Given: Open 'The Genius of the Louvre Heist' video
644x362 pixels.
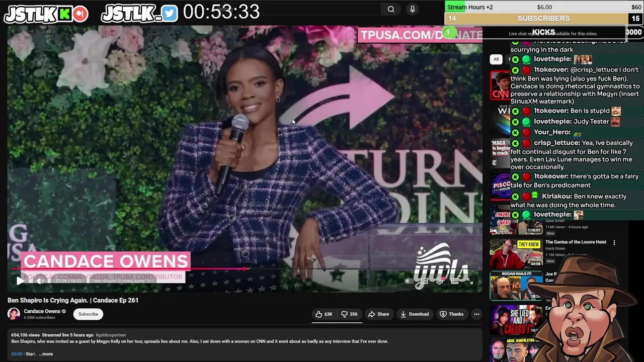Looking at the screenshot, I should click(x=576, y=242).
